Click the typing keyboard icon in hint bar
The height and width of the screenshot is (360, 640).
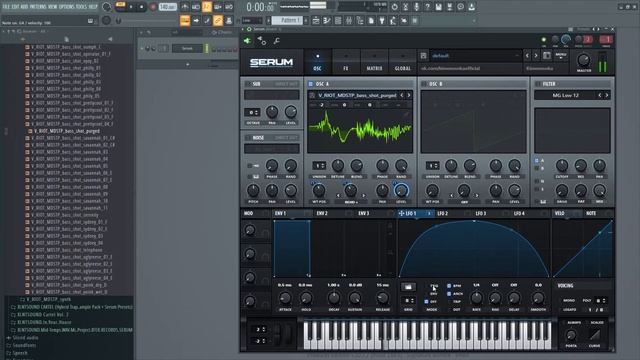(91, 21)
